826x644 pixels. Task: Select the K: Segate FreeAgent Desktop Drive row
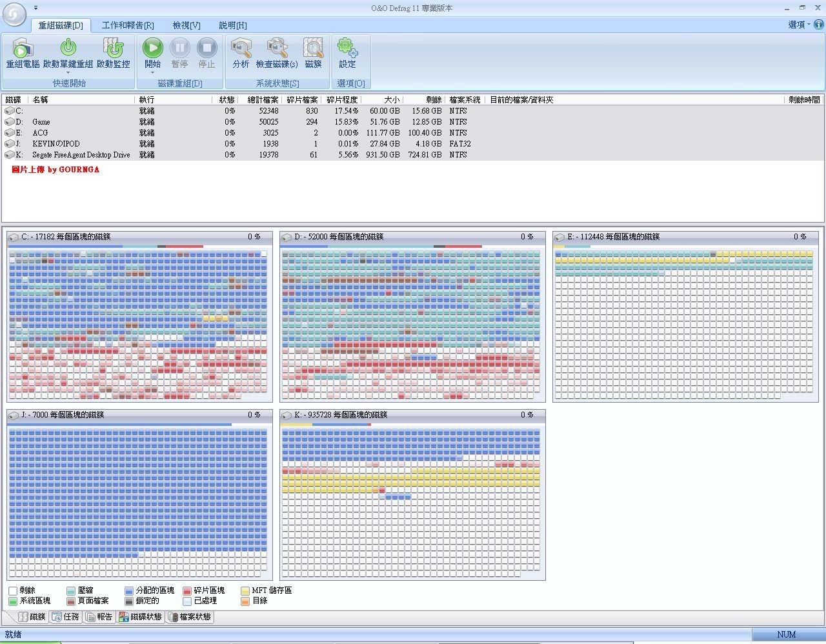(81, 155)
